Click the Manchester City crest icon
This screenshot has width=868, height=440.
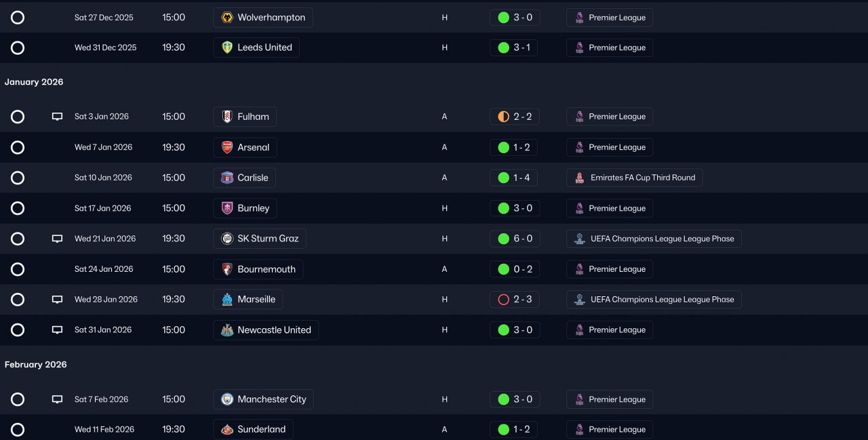coord(227,399)
